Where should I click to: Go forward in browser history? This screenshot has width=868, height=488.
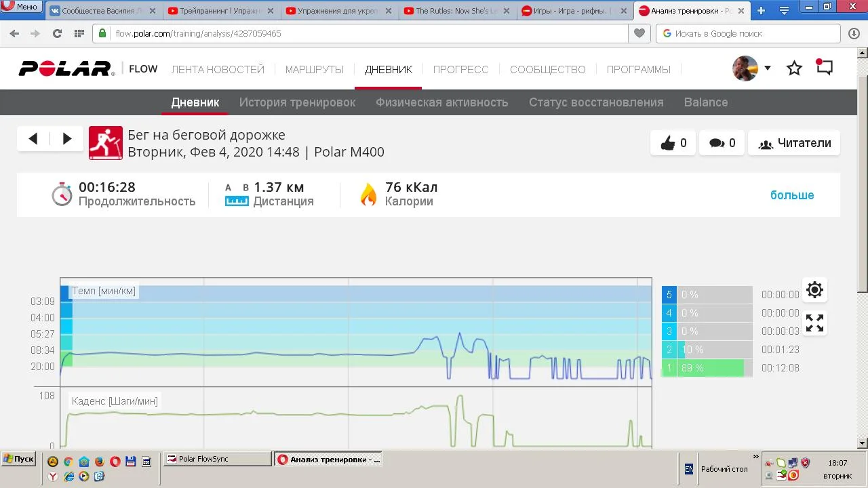[35, 33]
